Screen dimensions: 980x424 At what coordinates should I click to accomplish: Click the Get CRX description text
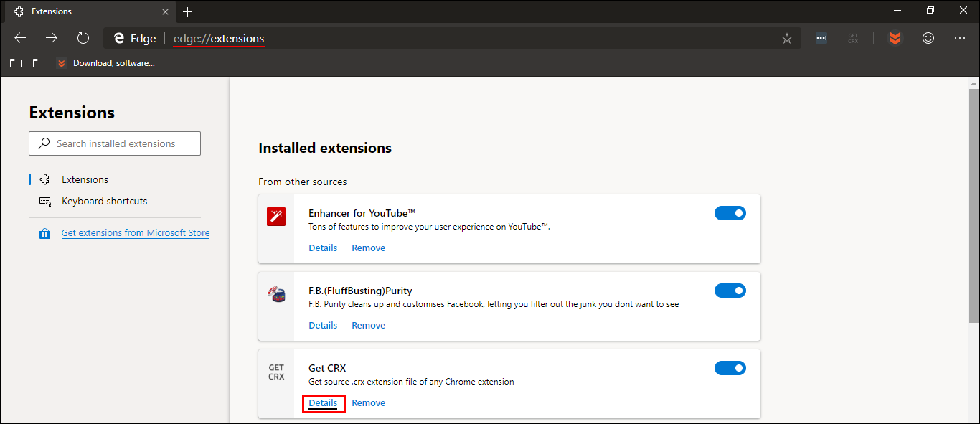411,382
